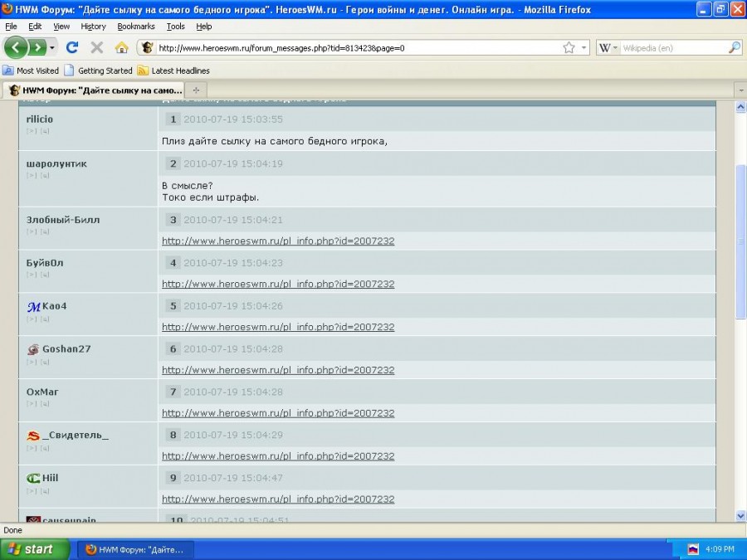Run search with the magnifier icon
The height and width of the screenshot is (560, 747).
[735, 47]
